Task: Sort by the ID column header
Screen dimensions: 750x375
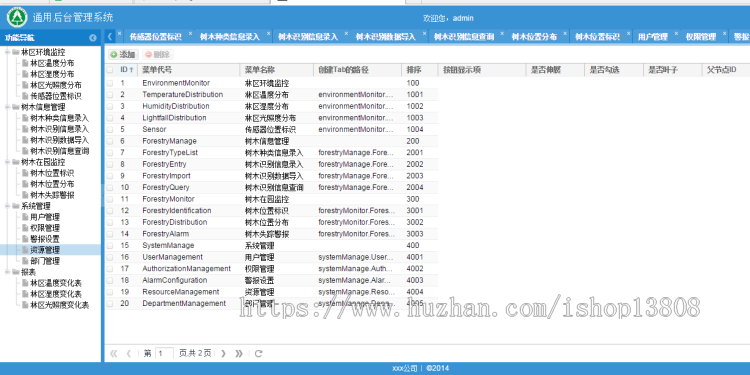Action: (127, 70)
